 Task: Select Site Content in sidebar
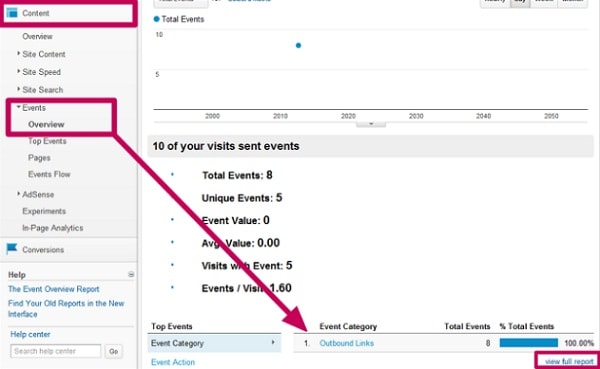[44, 54]
